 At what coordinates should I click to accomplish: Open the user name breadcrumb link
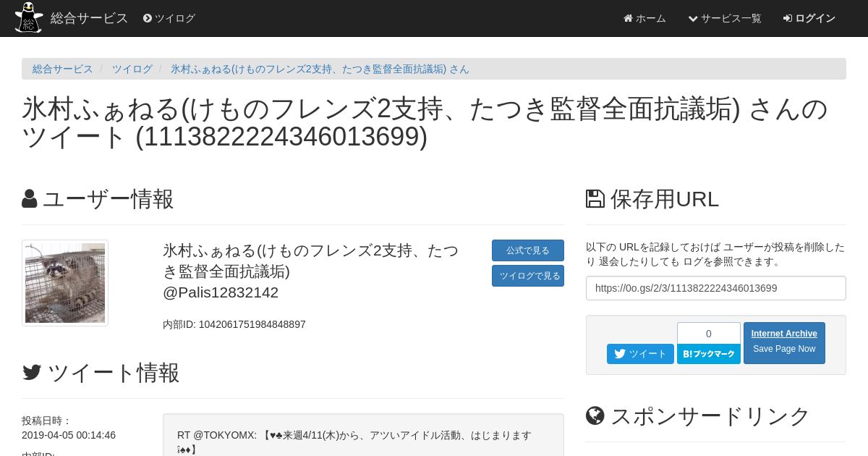point(320,69)
